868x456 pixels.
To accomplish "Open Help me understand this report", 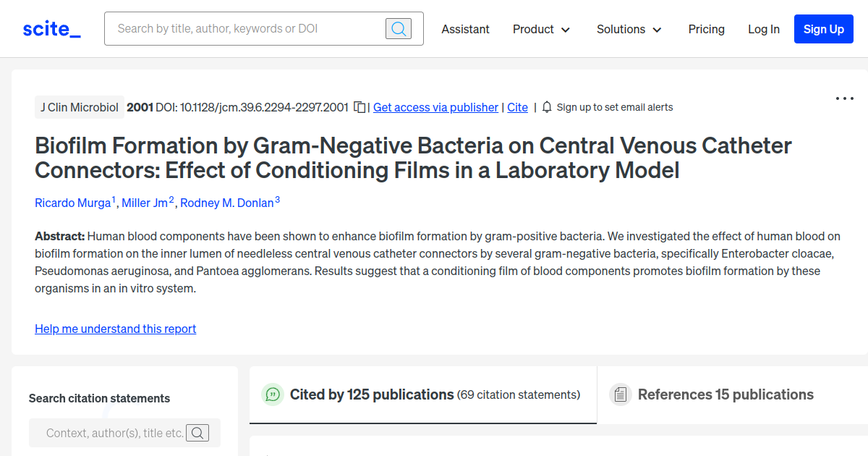I will [115, 329].
